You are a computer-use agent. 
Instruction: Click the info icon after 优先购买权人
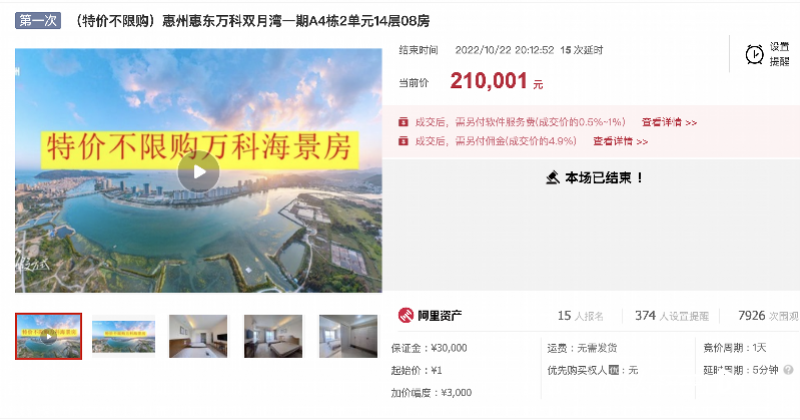coord(614,370)
